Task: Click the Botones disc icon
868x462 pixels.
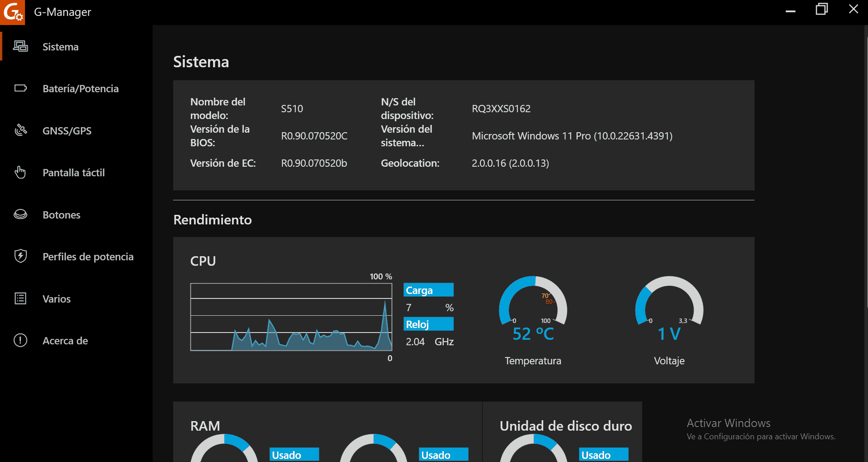Action: coord(20,214)
